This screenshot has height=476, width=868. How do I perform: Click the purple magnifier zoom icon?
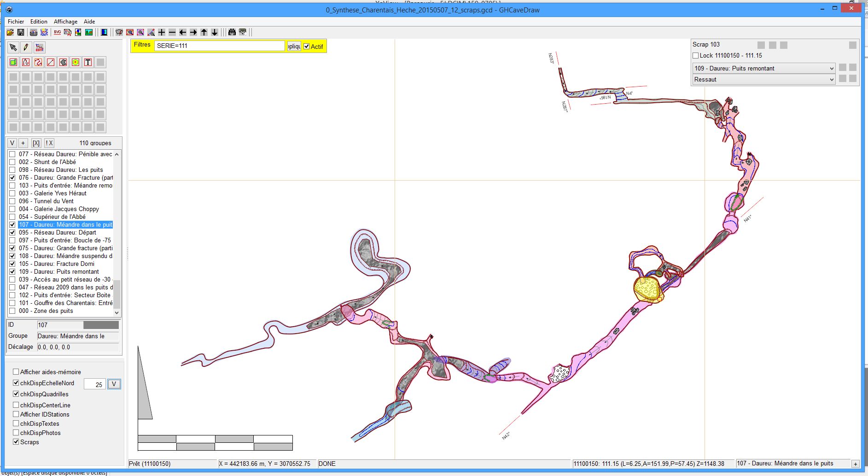tap(140, 32)
